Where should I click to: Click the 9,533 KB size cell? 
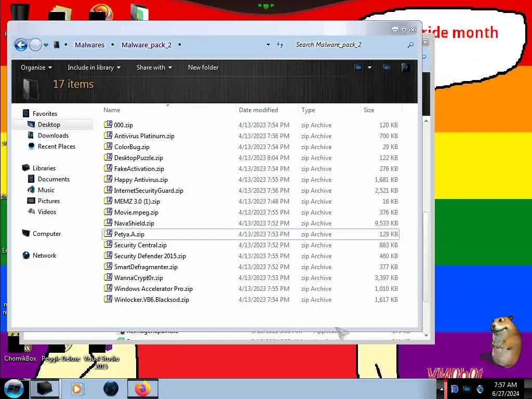[x=386, y=223]
